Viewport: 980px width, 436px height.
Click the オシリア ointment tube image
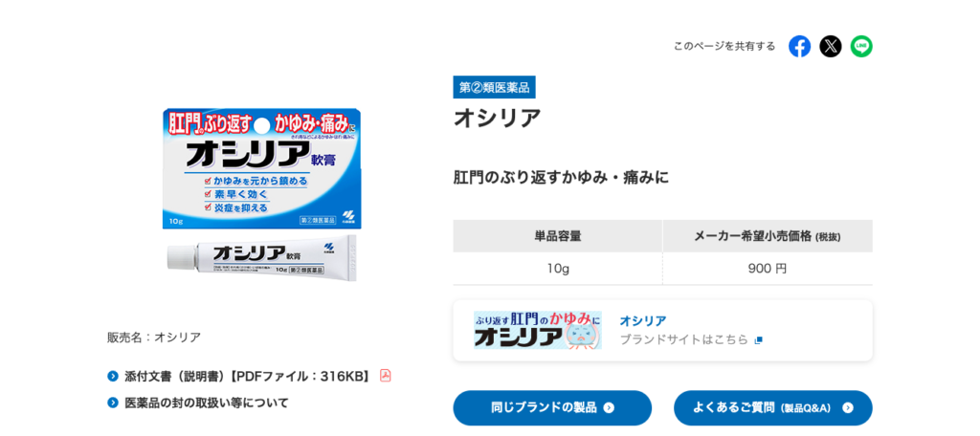(x=261, y=256)
